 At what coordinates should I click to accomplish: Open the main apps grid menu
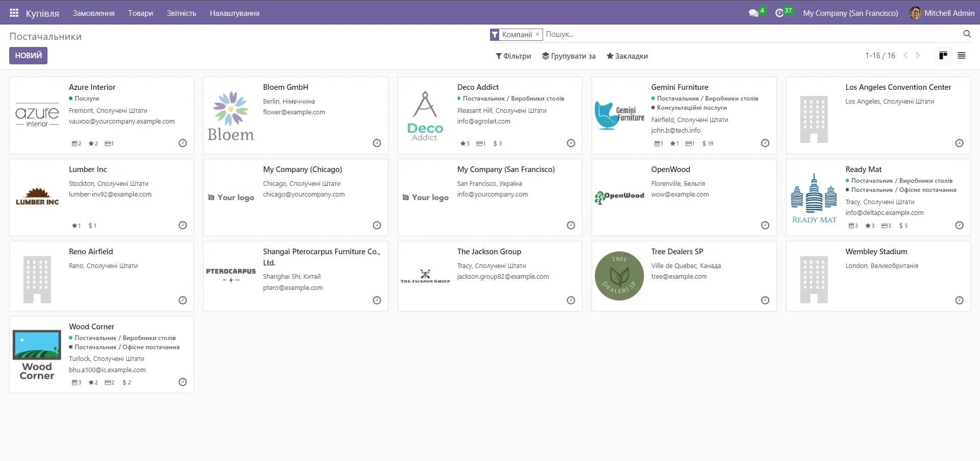click(14, 13)
